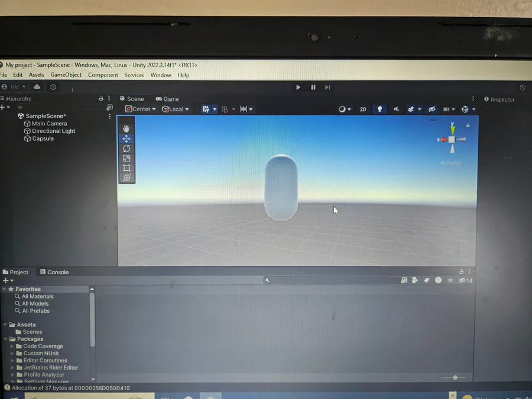
Task: Switch to the Project tab
Action: 15,272
